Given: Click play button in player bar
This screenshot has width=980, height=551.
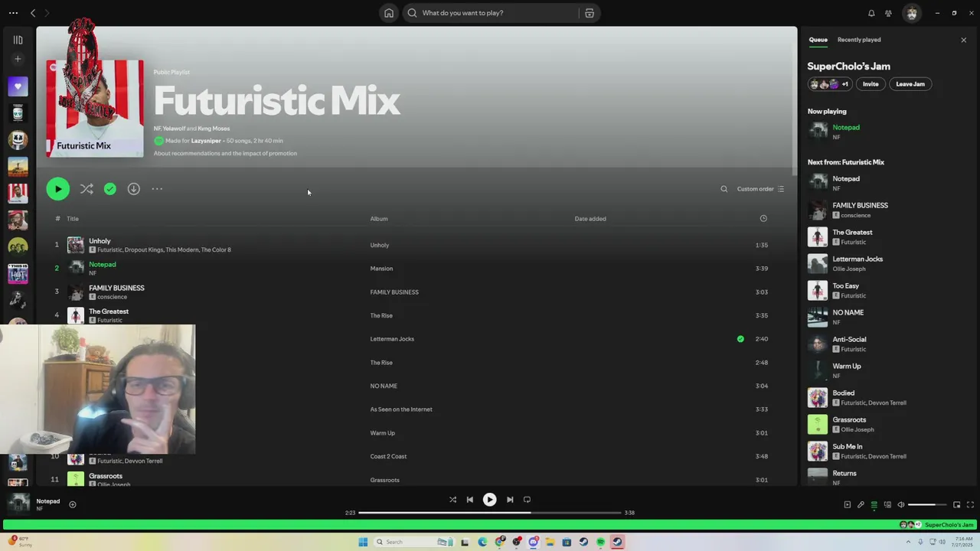Looking at the screenshot, I should tap(490, 500).
